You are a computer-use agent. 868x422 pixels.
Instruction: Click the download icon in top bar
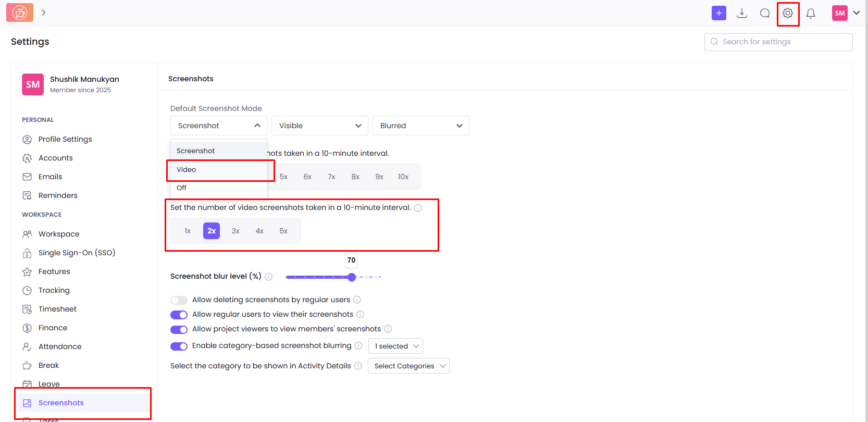pyautogui.click(x=742, y=13)
